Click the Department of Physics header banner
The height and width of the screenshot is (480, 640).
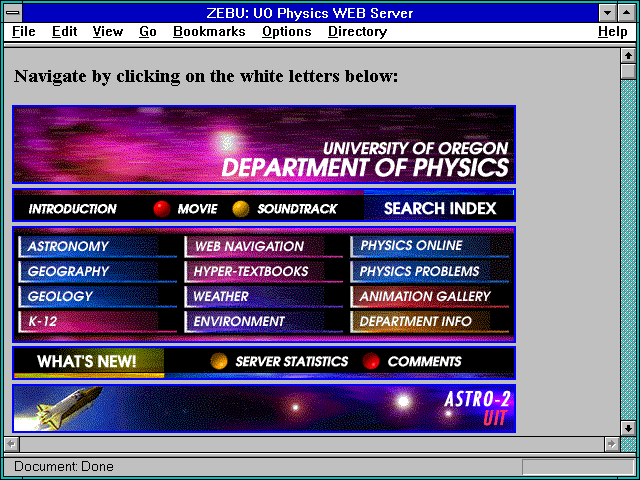264,144
